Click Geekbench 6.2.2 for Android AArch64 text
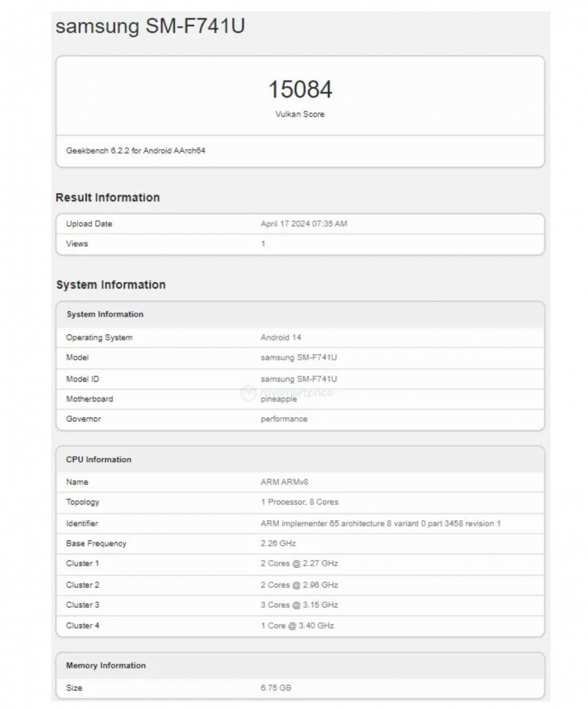The height and width of the screenshot is (709, 588). click(135, 151)
